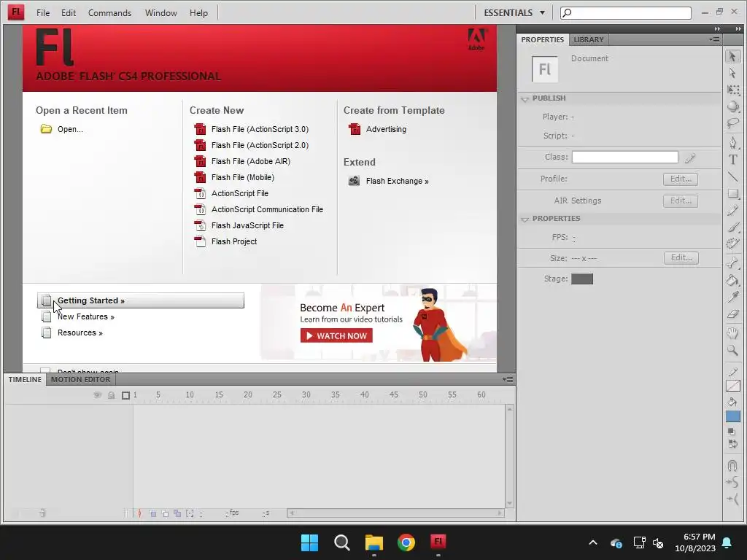Toggle show all layers as outlines

[125, 395]
